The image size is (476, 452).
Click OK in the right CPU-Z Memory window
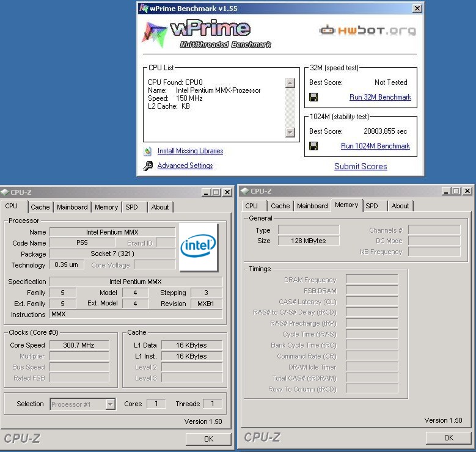[449, 438]
